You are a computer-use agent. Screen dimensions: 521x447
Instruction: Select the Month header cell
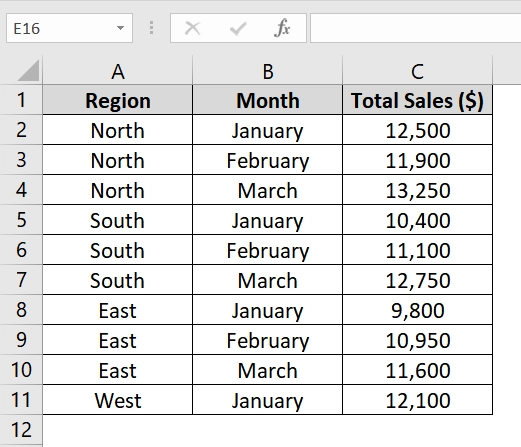pyautogui.click(x=268, y=100)
